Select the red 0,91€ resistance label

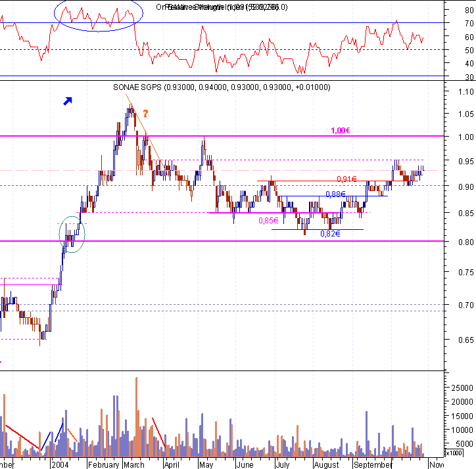(x=346, y=179)
